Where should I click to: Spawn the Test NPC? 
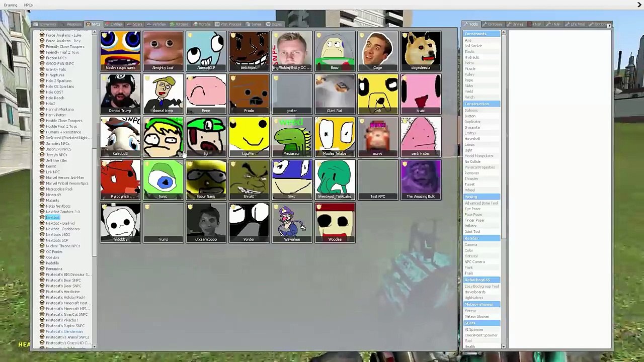tap(378, 180)
